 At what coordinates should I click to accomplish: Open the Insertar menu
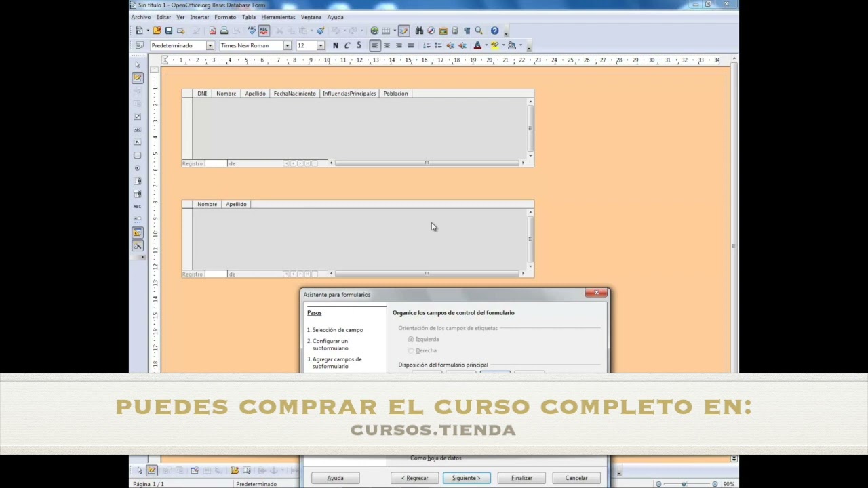199,17
